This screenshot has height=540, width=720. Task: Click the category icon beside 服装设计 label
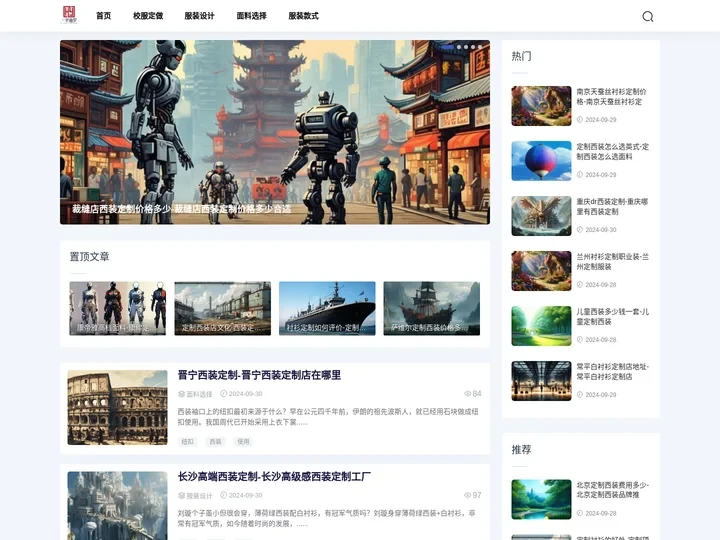click(181, 495)
